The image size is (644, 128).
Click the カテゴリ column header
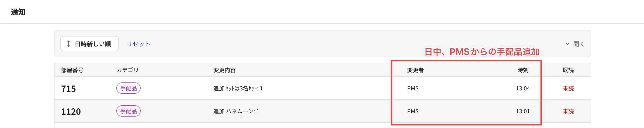[128, 70]
